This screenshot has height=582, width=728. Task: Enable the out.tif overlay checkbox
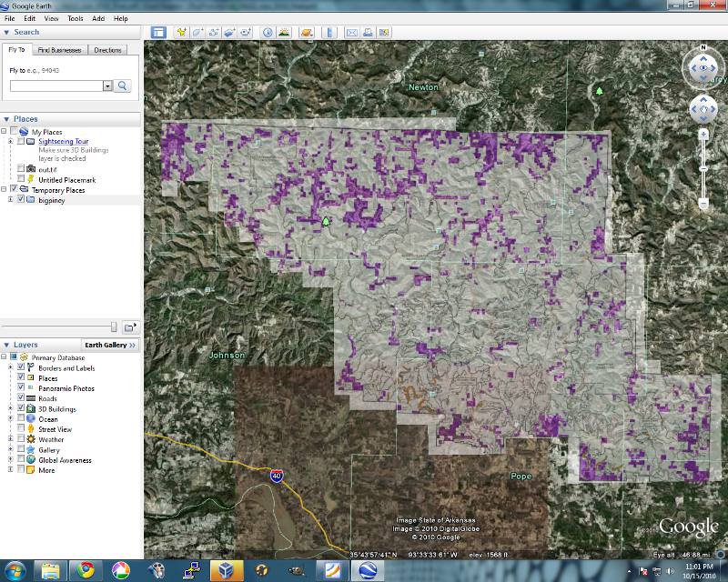pyautogui.click(x=21, y=168)
